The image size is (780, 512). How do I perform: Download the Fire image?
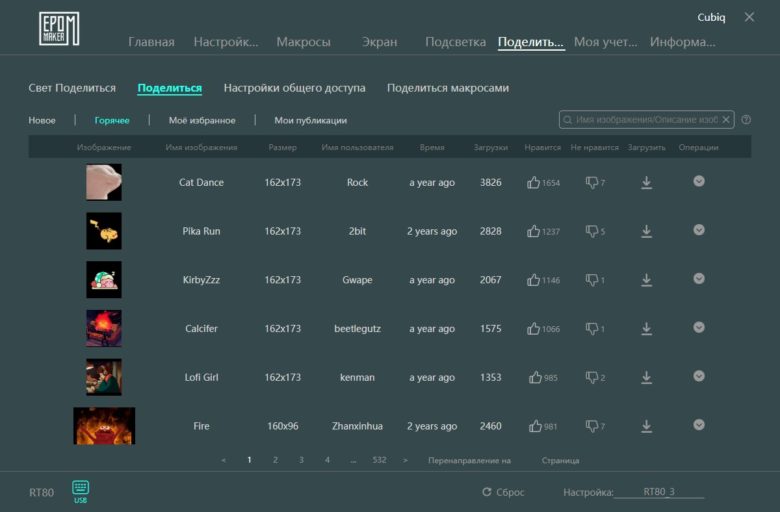pyautogui.click(x=646, y=426)
